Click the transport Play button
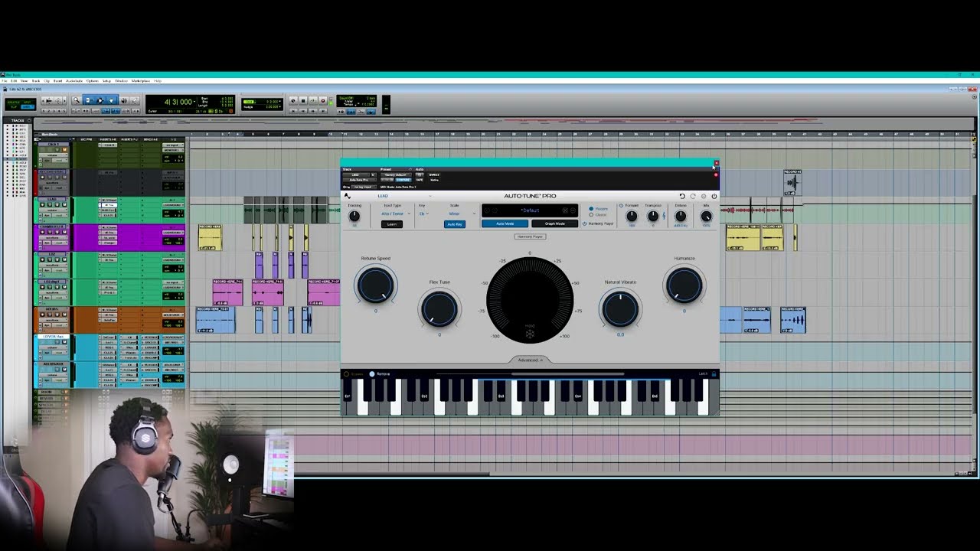Image resolution: width=980 pixels, height=551 pixels. tap(313, 100)
